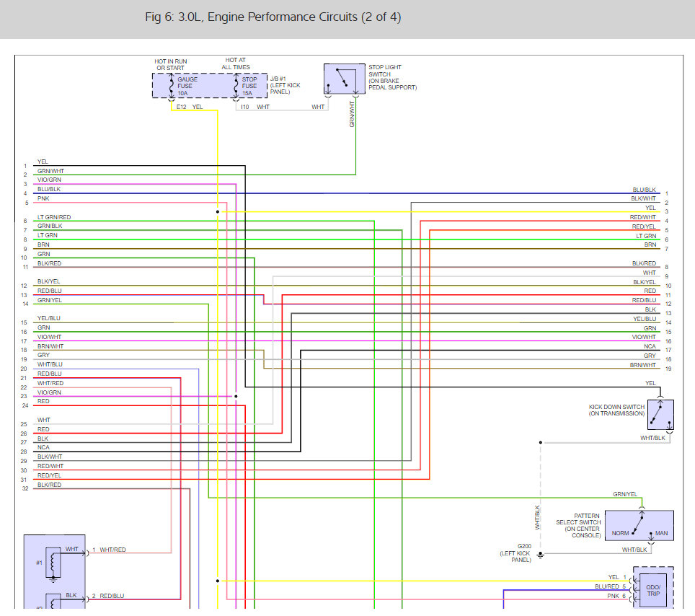The height and width of the screenshot is (616, 695).
Task: Click the STOP FUSE 15A fuse symbol
Action: point(236,86)
